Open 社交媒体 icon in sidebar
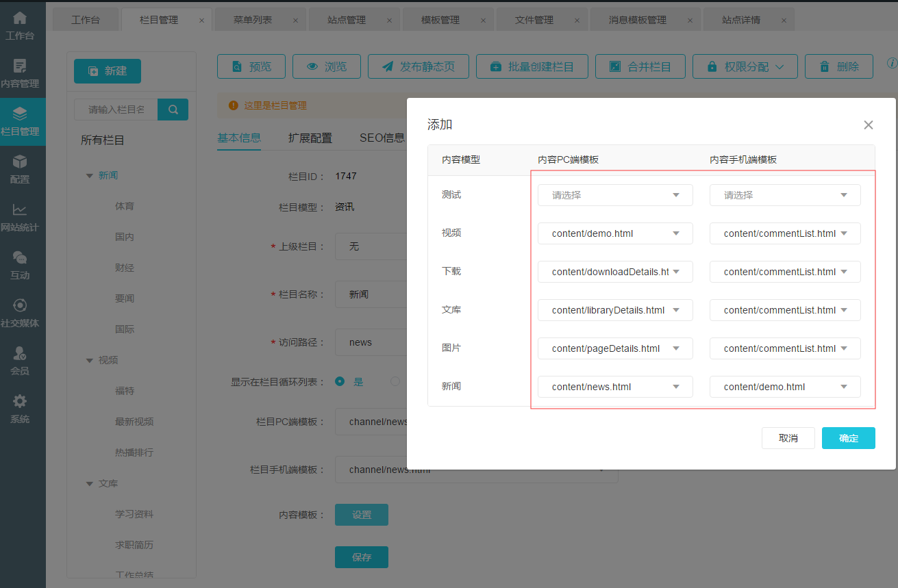 coord(21,313)
